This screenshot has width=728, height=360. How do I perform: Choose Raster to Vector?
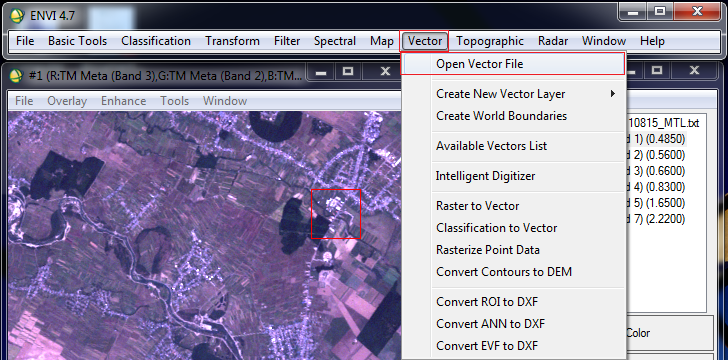tap(477, 206)
